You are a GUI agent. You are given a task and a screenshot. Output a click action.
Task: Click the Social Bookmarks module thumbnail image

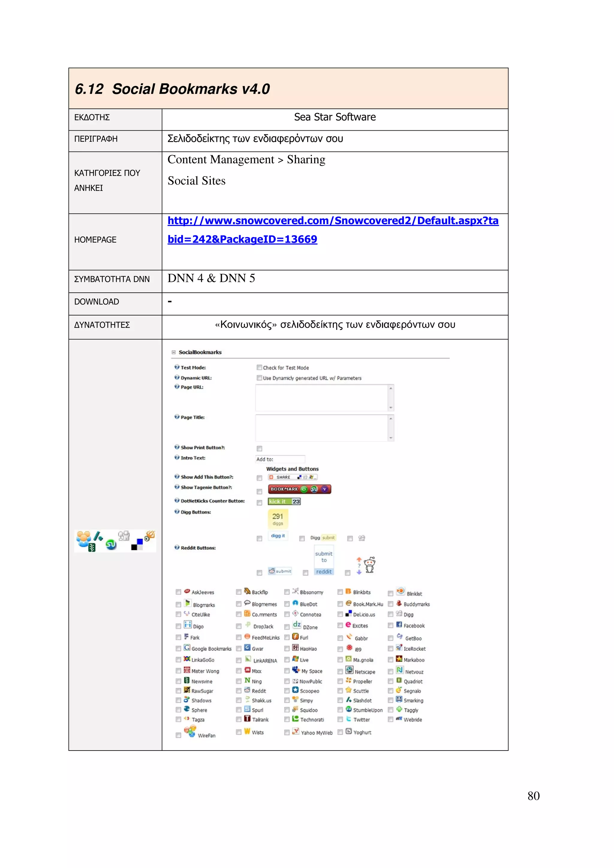click(115, 541)
